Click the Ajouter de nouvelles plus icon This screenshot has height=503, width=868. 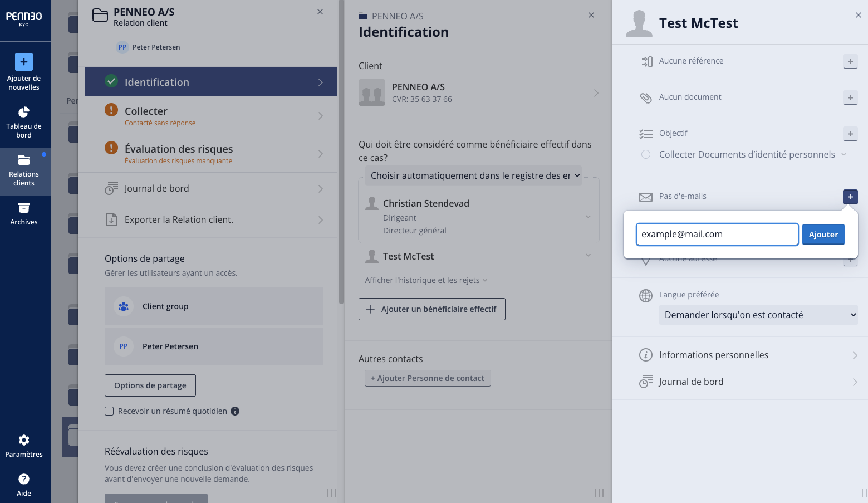tap(24, 62)
